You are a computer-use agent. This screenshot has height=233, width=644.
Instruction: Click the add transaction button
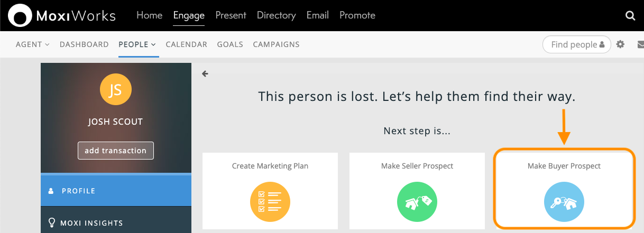[116, 151]
